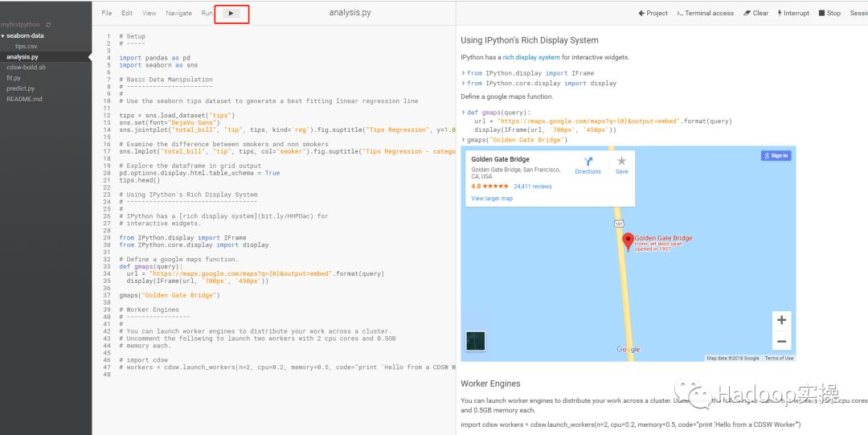Zoom out with the map minus button
The height and width of the screenshot is (435, 868).
781,341
